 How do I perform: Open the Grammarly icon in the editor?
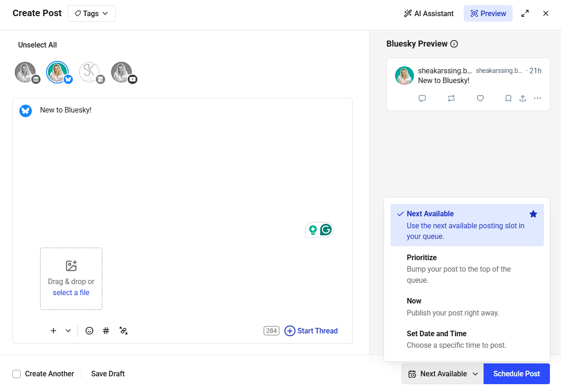pyautogui.click(x=325, y=229)
